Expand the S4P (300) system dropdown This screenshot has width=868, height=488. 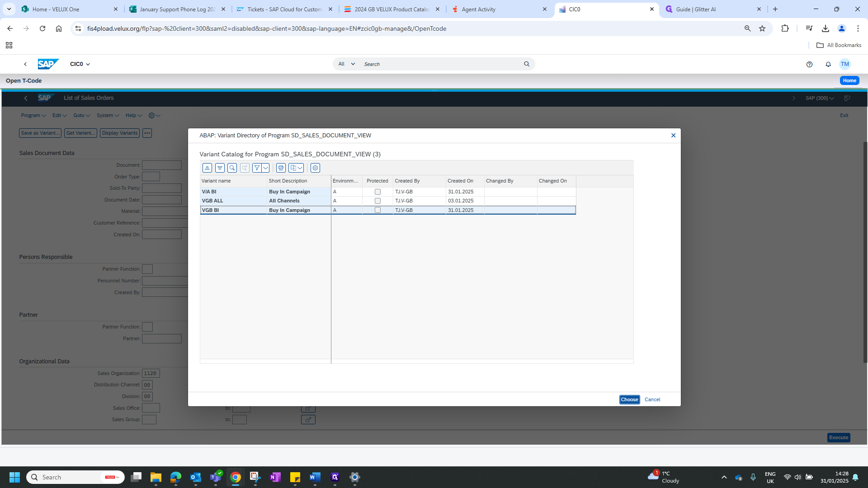point(820,99)
